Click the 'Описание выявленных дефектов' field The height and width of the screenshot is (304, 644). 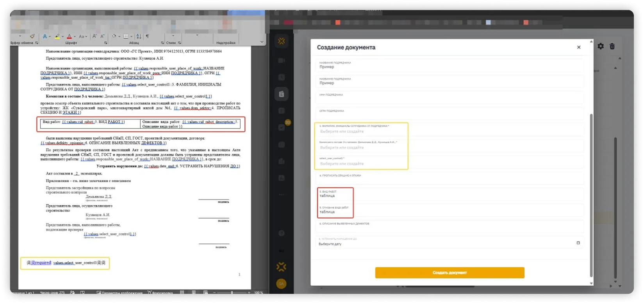point(450,226)
